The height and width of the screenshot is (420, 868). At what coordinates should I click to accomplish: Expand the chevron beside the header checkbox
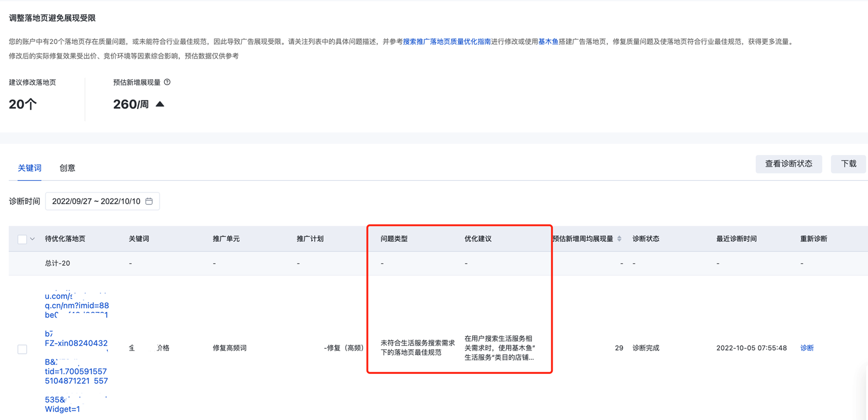32,239
